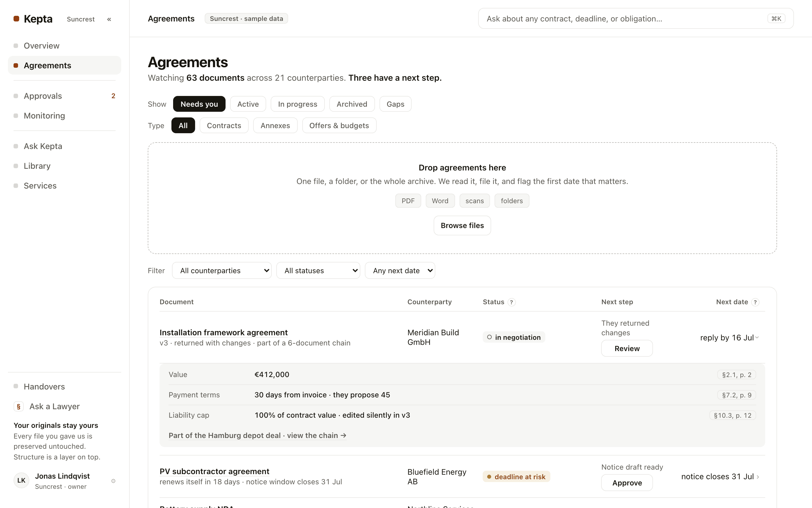Filter type by Contracts

(x=224, y=126)
